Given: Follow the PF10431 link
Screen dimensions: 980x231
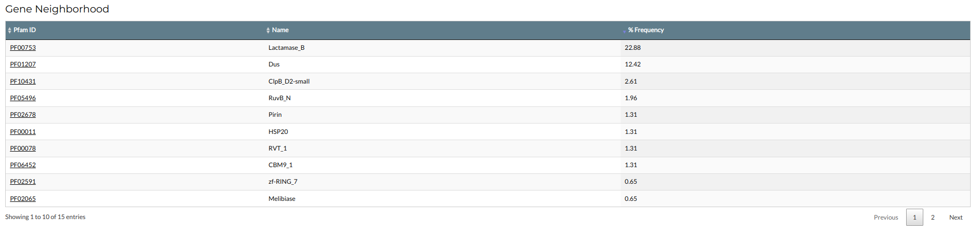Looking at the screenshot, I should [23, 81].
